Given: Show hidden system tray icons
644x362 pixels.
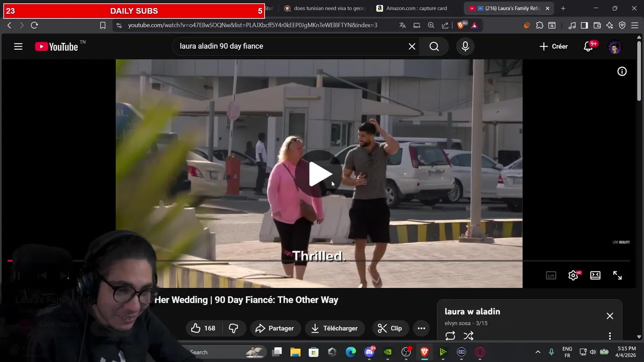Looking at the screenshot, I should pos(538,352).
